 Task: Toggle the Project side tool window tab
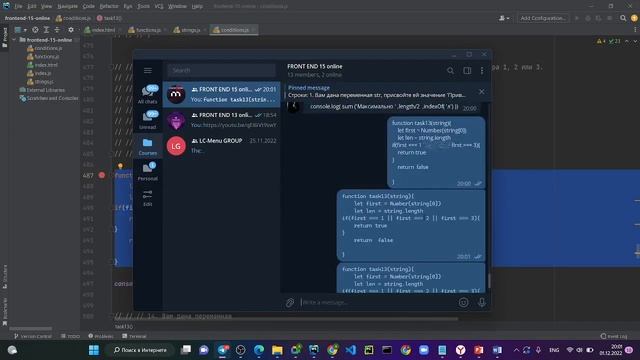(4, 38)
